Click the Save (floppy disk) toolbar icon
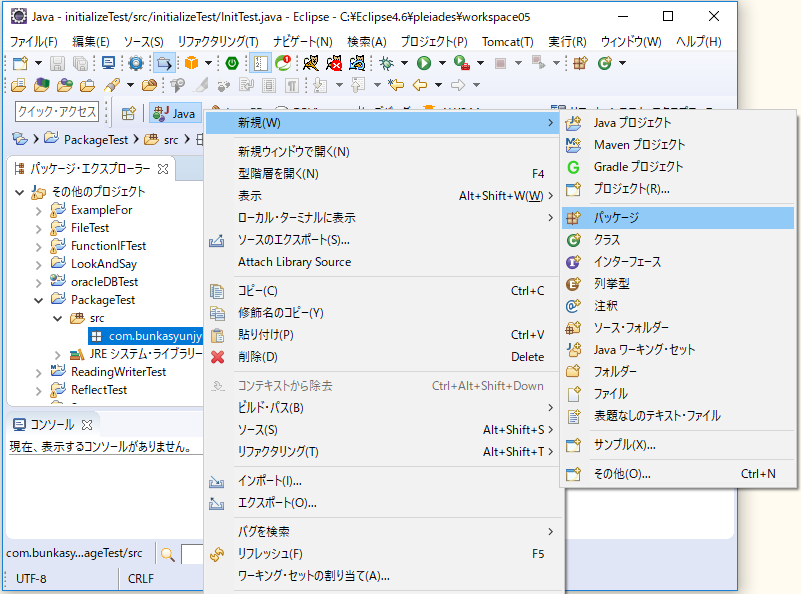Viewport: 801px width, 594px height. (x=57, y=63)
